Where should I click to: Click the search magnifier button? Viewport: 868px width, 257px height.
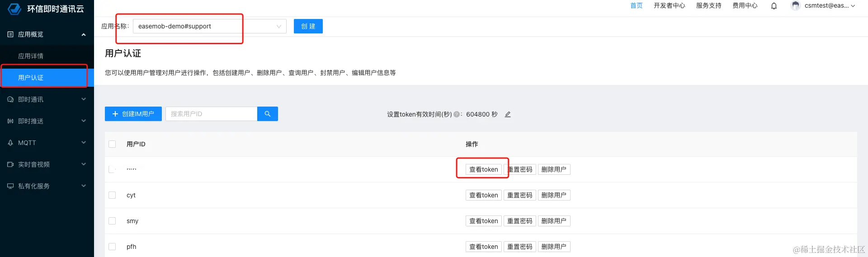[268, 114]
